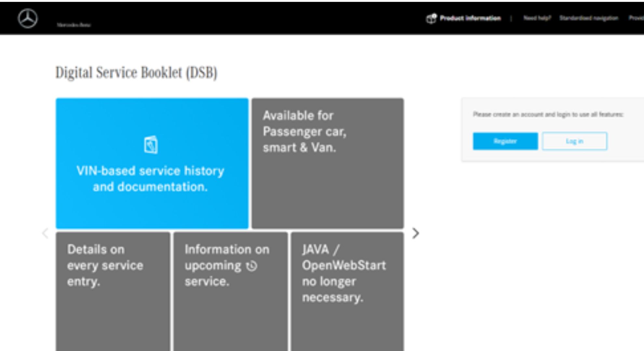Click Mercedes-Benz wordmark in header
The height and width of the screenshot is (351, 644).
(x=74, y=25)
